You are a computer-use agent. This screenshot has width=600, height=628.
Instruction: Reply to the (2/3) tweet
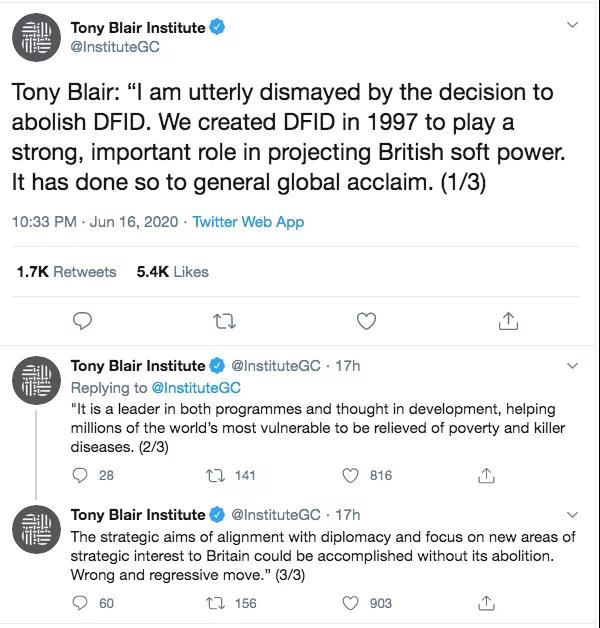coord(82,476)
